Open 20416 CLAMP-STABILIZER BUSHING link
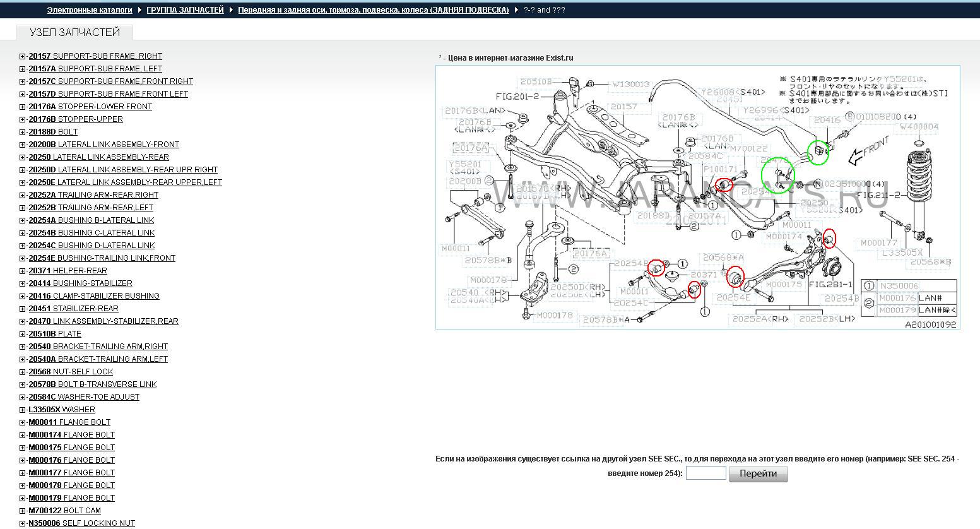 94,296
